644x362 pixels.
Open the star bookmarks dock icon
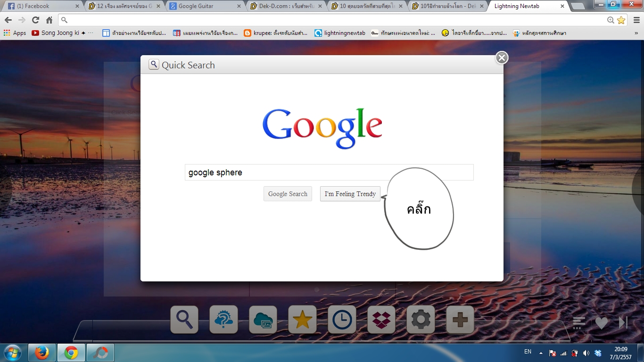click(x=302, y=320)
